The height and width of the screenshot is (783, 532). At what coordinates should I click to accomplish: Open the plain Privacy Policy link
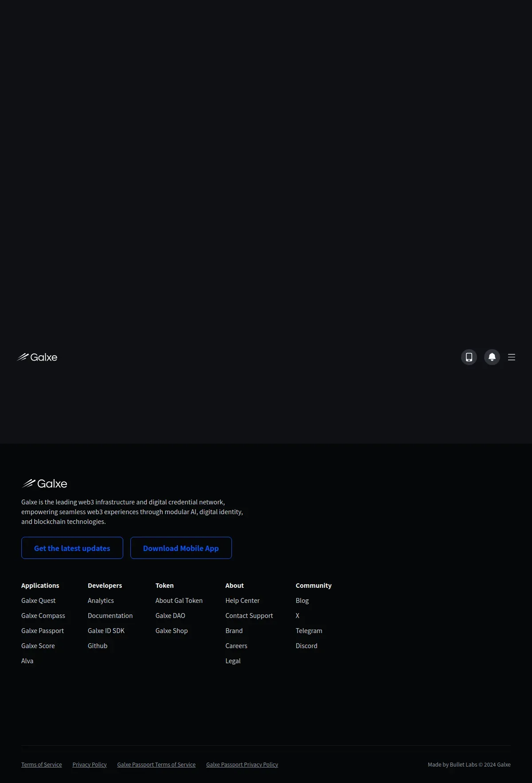90,765
